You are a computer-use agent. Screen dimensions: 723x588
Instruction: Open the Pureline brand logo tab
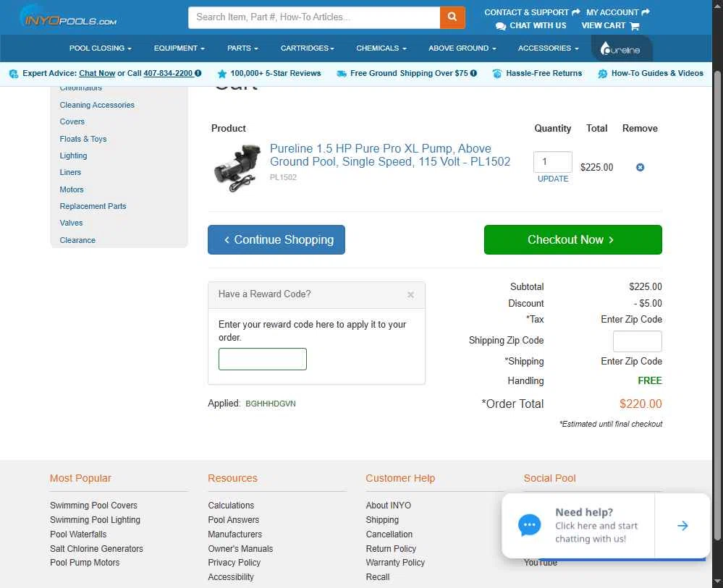tap(621, 48)
